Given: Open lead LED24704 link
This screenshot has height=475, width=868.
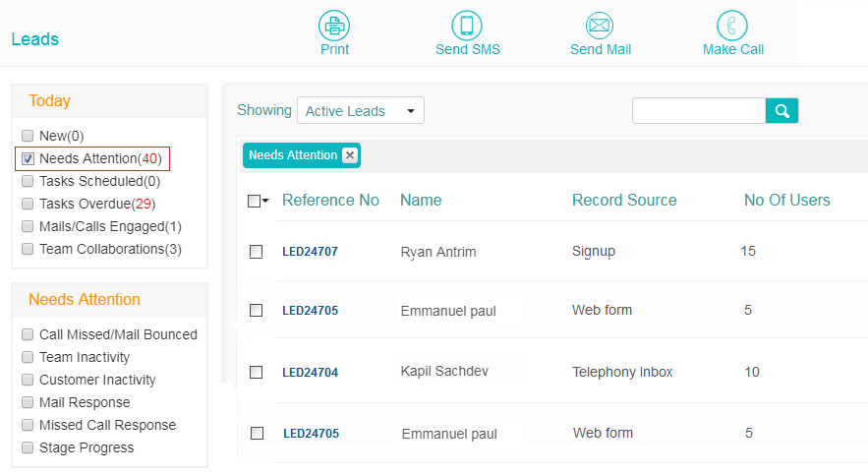Looking at the screenshot, I should click(310, 373).
